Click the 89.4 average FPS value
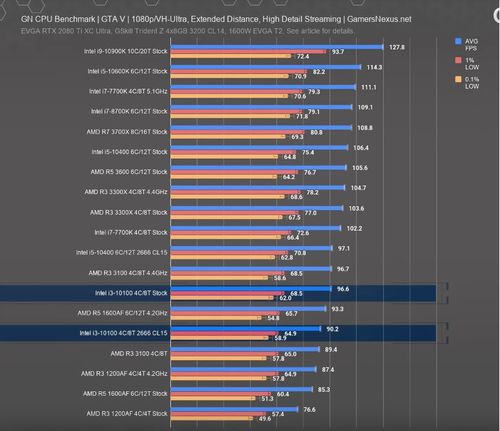500x431 pixels. coord(331,350)
